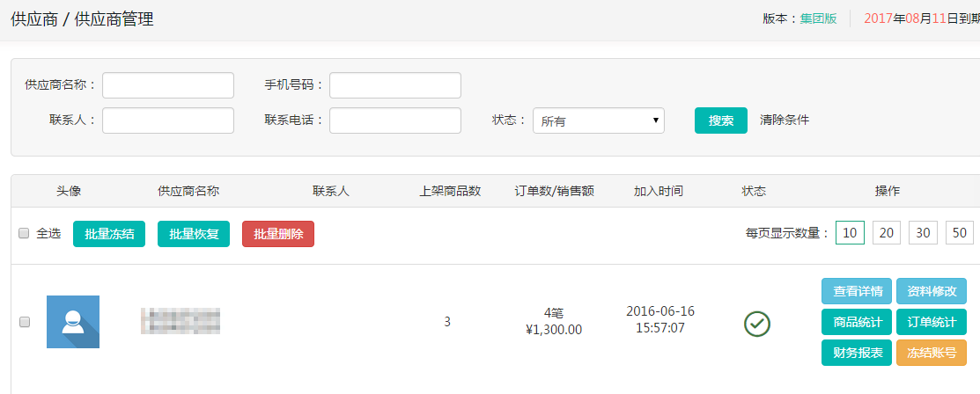The width and height of the screenshot is (980, 394).
Task: Focus the 供应商名称 input field
Action: [x=168, y=85]
